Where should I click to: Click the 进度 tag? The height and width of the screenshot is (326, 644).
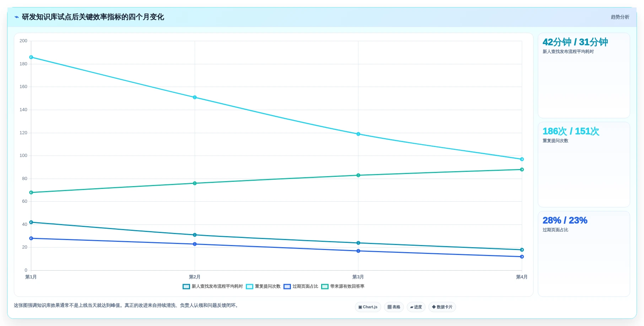point(416,307)
